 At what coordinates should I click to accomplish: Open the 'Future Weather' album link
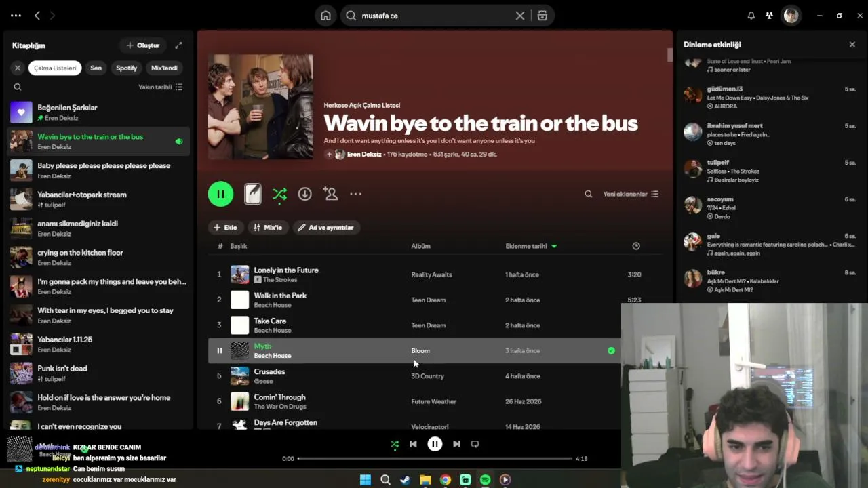(x=434, y=401)
